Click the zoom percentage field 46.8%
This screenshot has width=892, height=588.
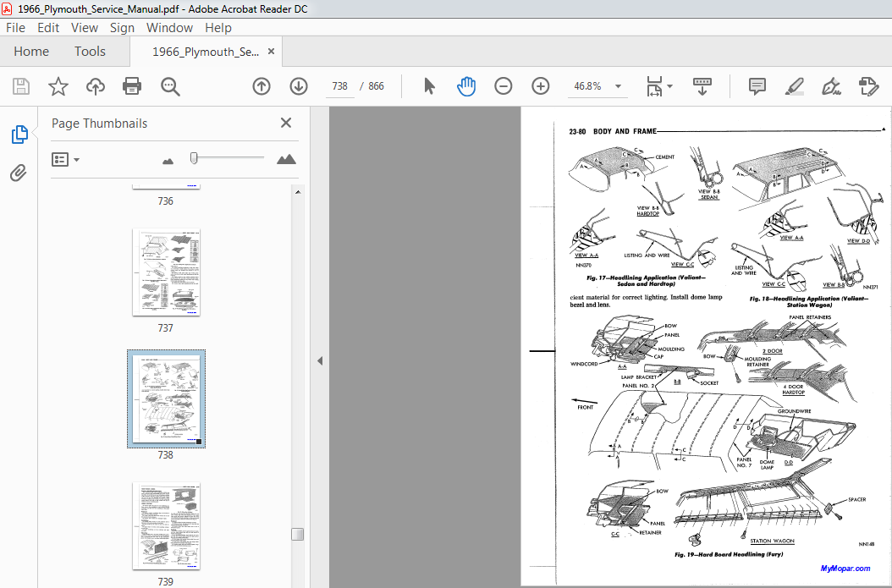click(x=587, y=85)
